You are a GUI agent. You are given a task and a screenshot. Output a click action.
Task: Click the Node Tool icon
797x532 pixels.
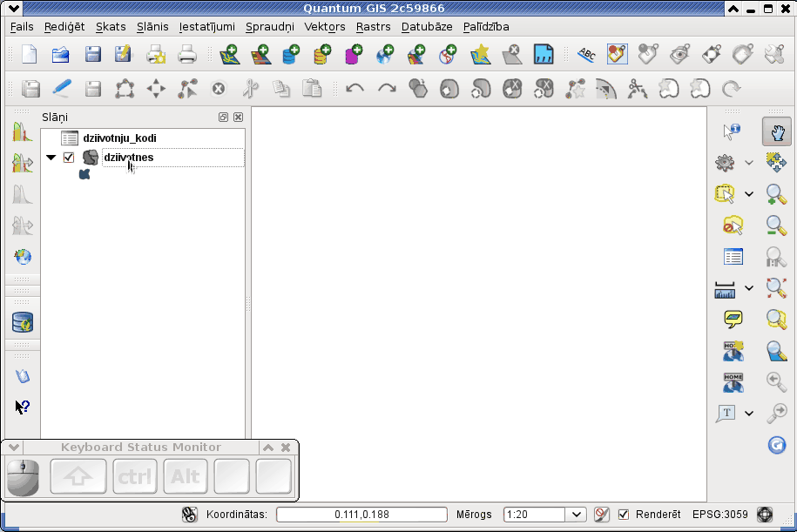[x=187, y=89]
